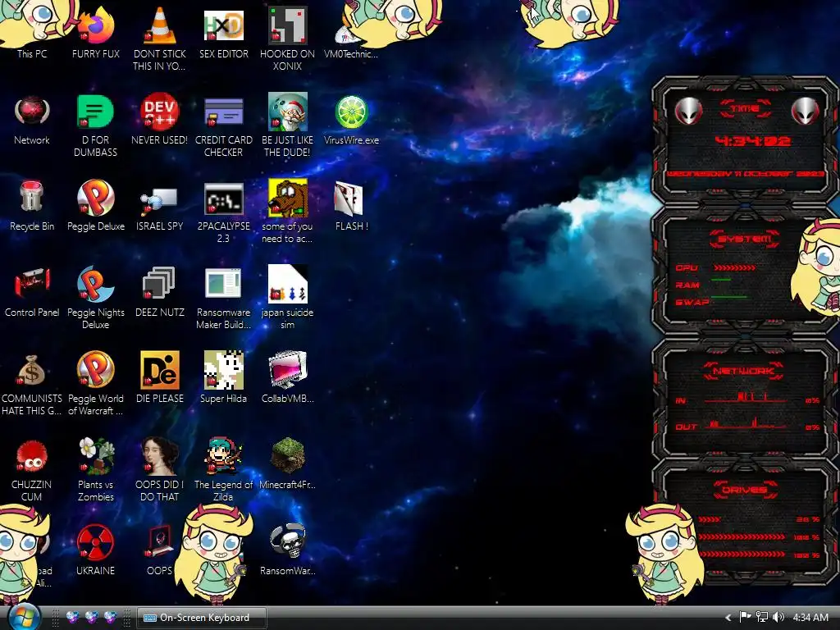Click the 4:34:02 digital time display
This screenshot has width=840, height=630.
pos(753,141)
